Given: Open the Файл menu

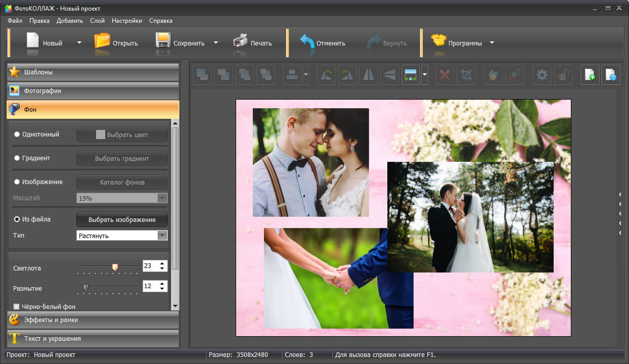Looking at the screenshot, I should pyautogui.click(x=15, y=21).
